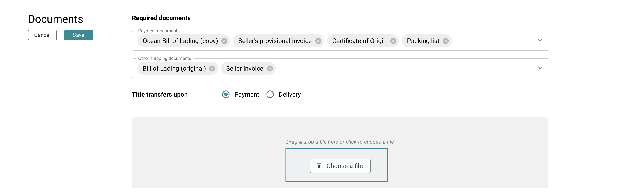Select the Delivery radio button
The image size is (644, 195).
[270, 94]
